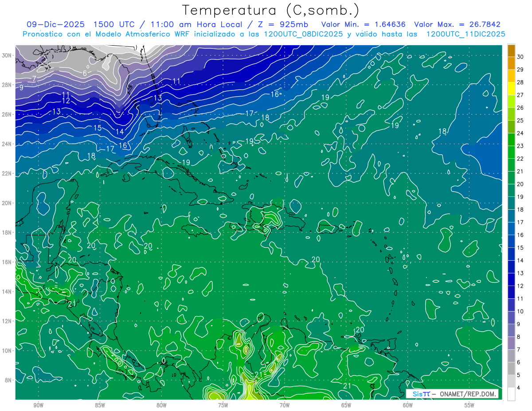
Task: Click the contour label '14' on the map
Action: coord(119,132)
